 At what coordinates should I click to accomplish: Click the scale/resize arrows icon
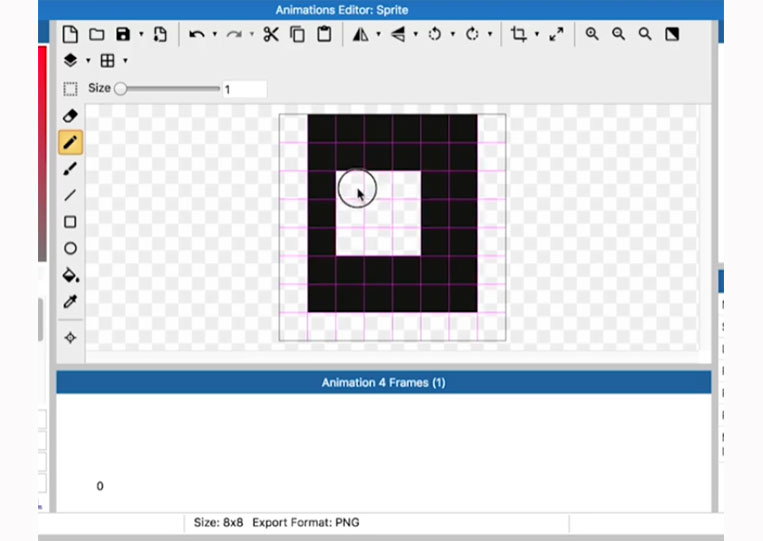556,34
